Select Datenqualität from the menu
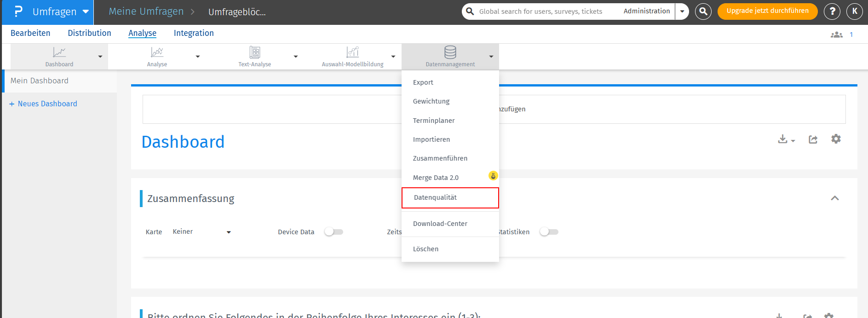Viewport: 868px width, 318px height. [435, 198]
